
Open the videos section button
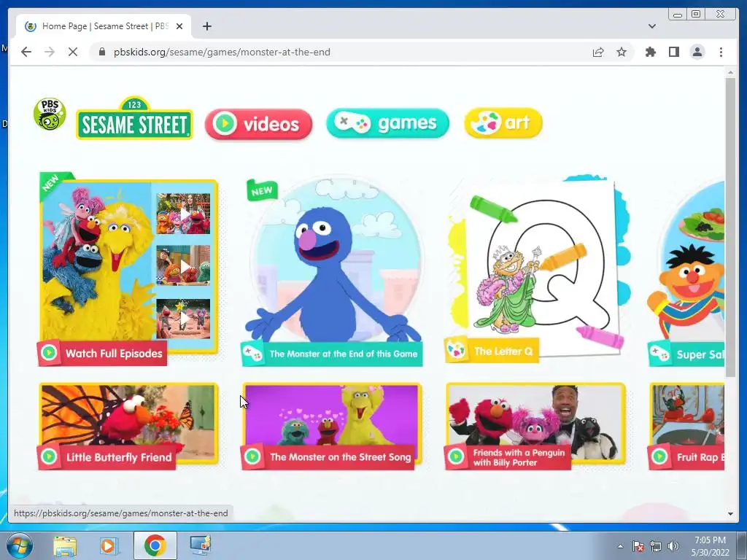coord(259,124)
